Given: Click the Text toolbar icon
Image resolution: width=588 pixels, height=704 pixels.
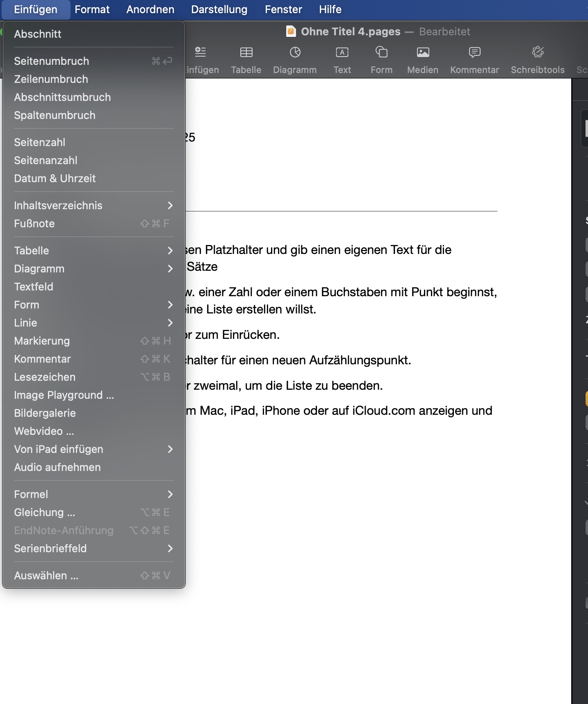Looking at the screenshot, I should (x=342, y=53).
